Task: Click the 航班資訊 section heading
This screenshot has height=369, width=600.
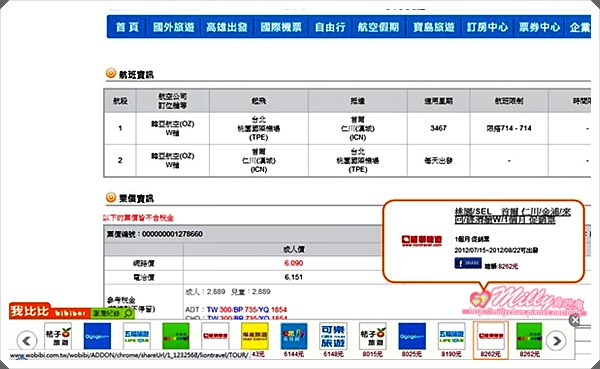Action: (136, 75)
